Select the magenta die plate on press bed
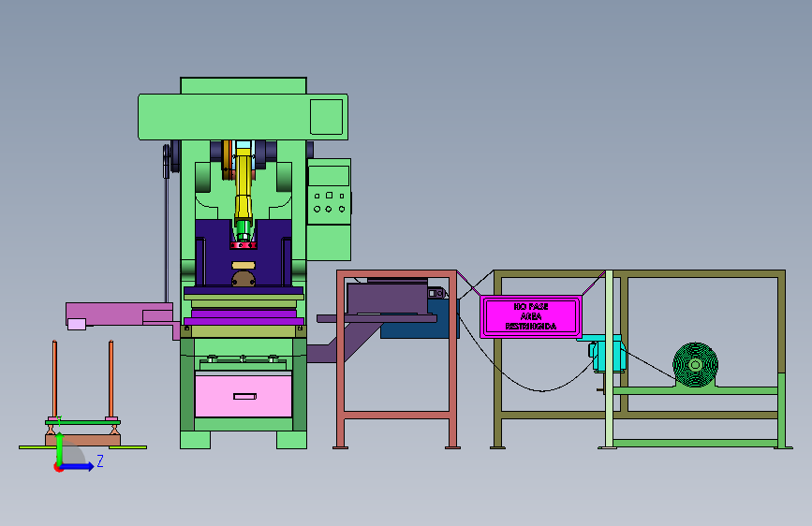 point(244,314)
